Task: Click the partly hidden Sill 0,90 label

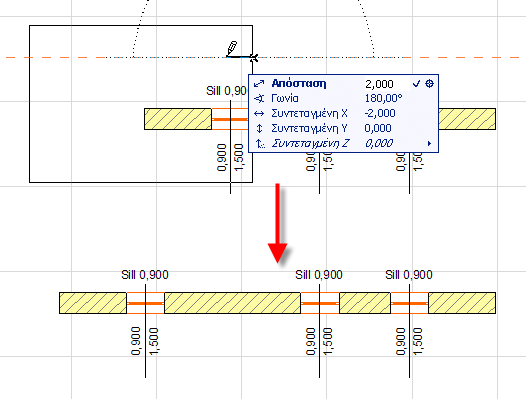Action: 226,91
